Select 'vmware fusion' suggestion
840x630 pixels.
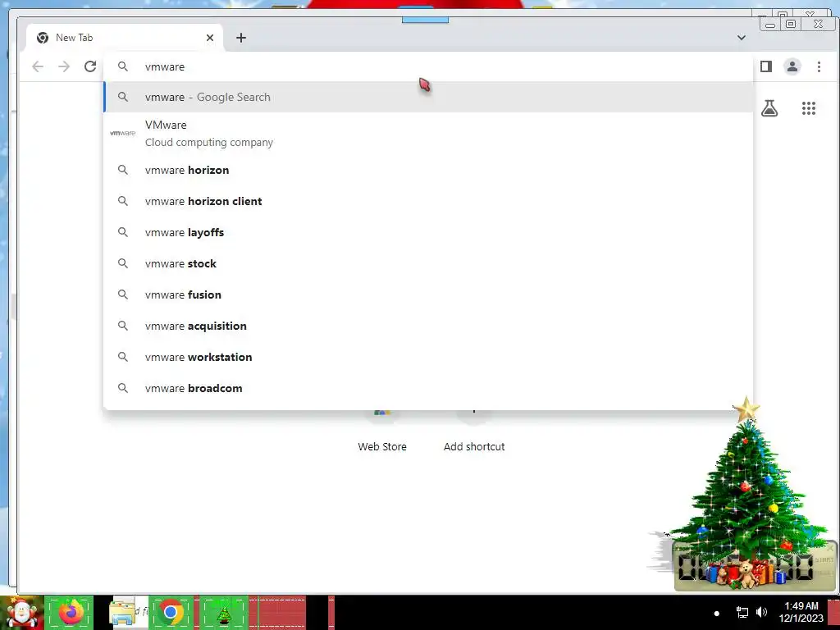point(428,294)
